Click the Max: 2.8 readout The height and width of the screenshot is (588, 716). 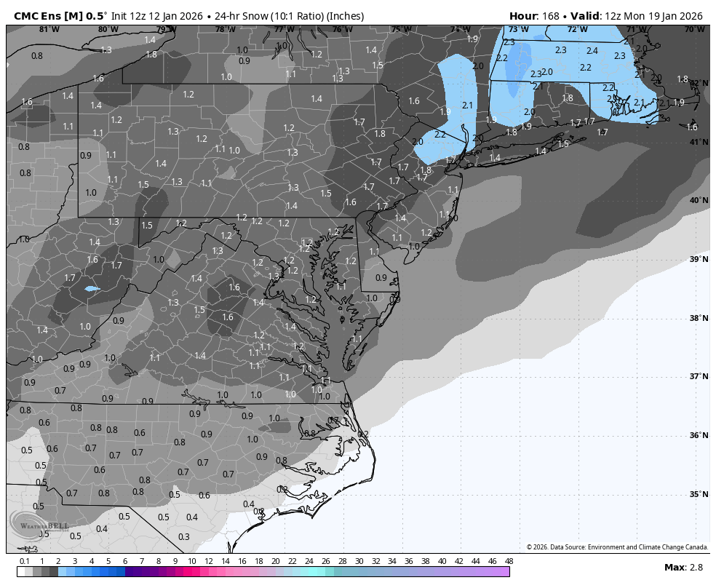click(x=683, y=568)
